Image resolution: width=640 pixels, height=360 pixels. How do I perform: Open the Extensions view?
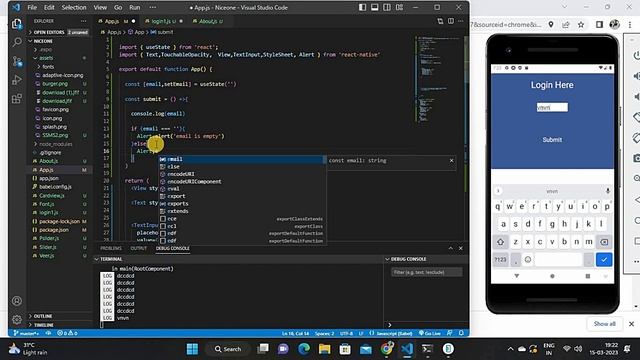17,99
